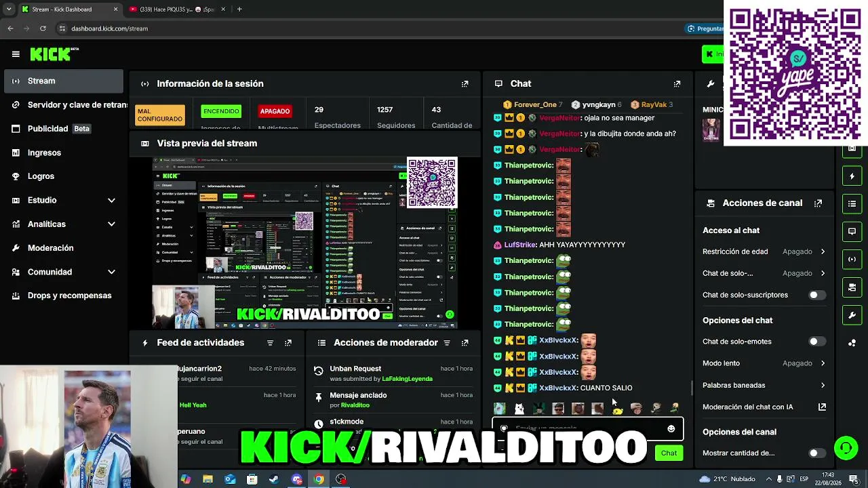This screenshot has width=868, height=488.
Task: Click the APAGADO multistream badge
Action: click(x=275, y=111)
